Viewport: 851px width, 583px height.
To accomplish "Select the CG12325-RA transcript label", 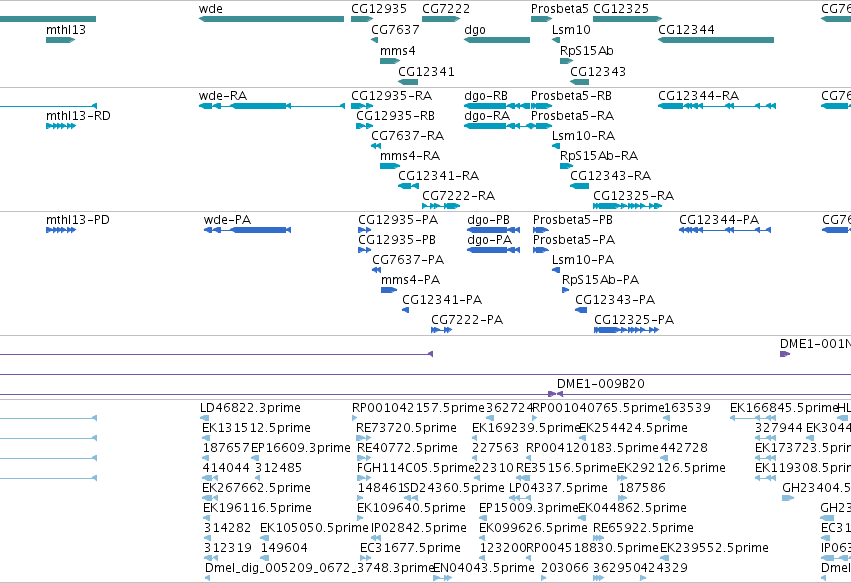I will coord(633,196).
